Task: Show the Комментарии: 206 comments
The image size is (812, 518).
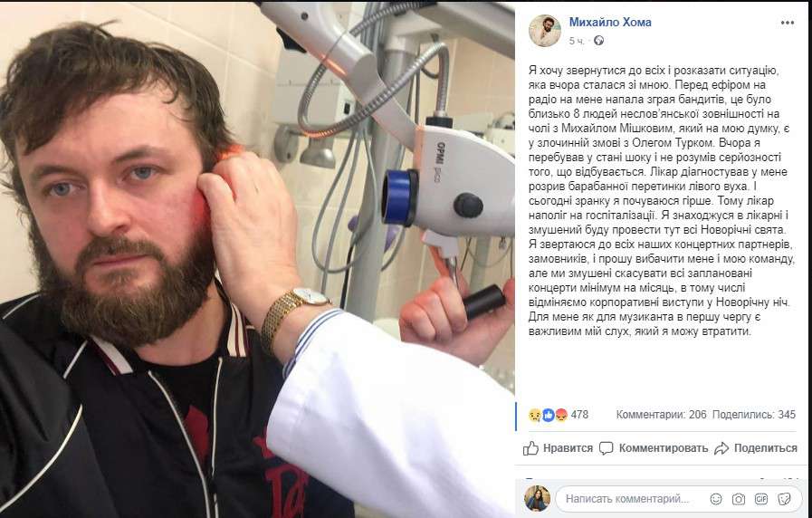Action: point(662,415)
